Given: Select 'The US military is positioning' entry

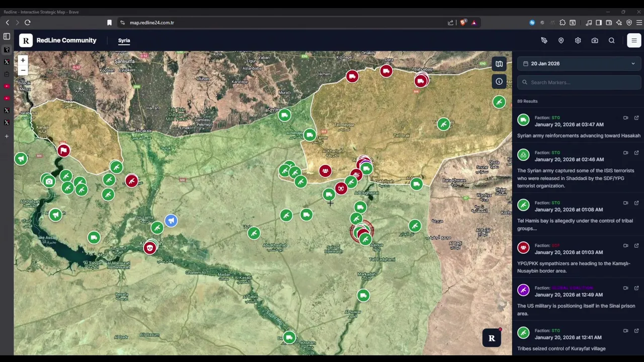Looking at the screenshot, I should coord(572,310).
